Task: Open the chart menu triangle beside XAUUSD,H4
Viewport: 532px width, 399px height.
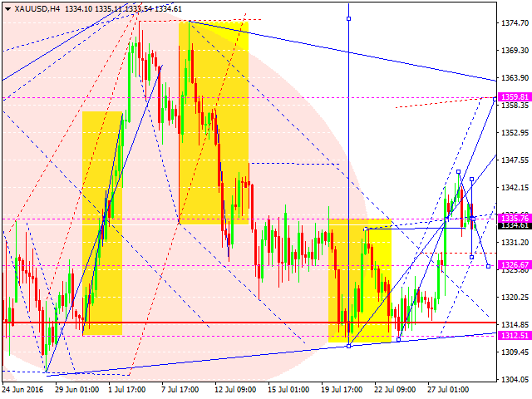Action: pos(7,9)
